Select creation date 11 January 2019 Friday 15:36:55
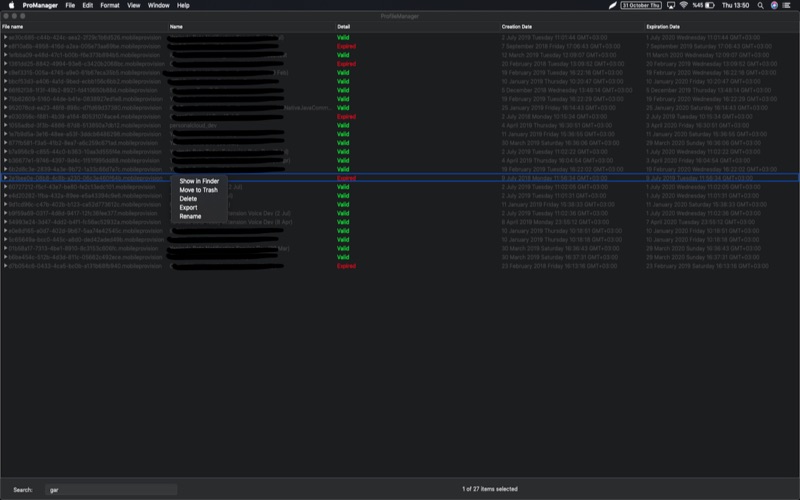 558,134
